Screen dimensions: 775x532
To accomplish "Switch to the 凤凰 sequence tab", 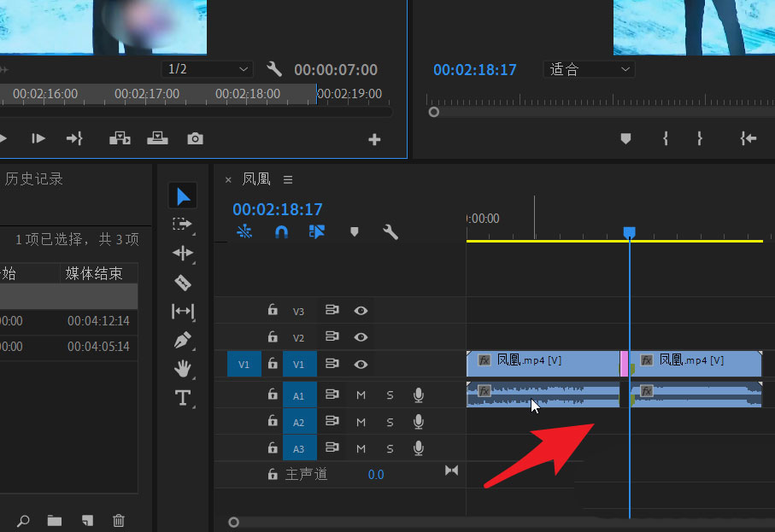I will (256, 179).
